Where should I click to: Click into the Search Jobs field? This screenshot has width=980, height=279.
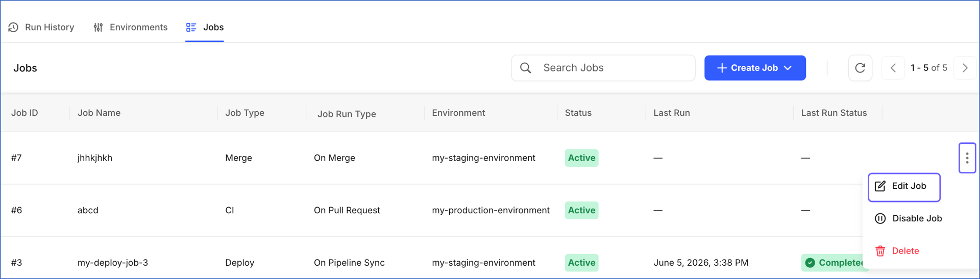tap(603, 68)
